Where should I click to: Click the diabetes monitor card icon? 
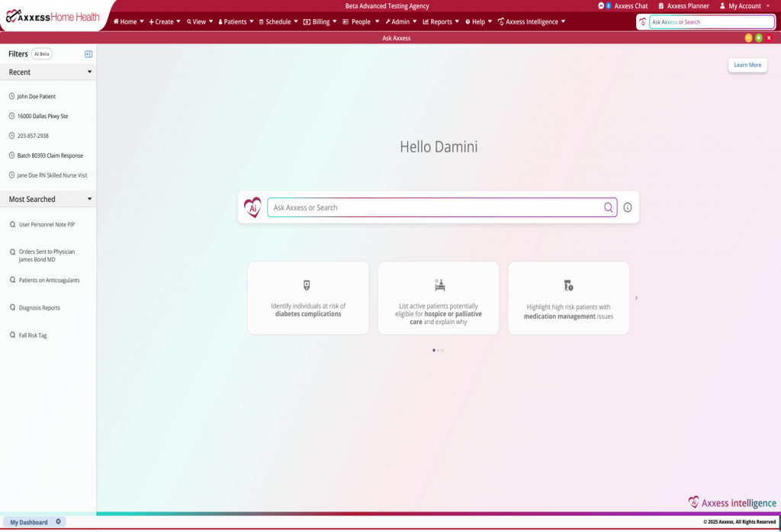pos(307,285)
